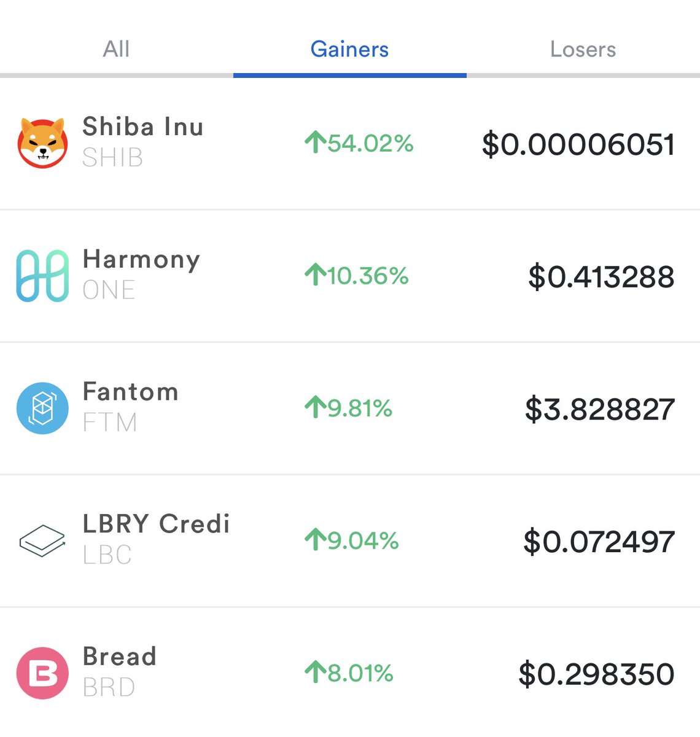Open the Fantom coin name
The width and height of the screenshot is (700, 737).
click(131, 392)
